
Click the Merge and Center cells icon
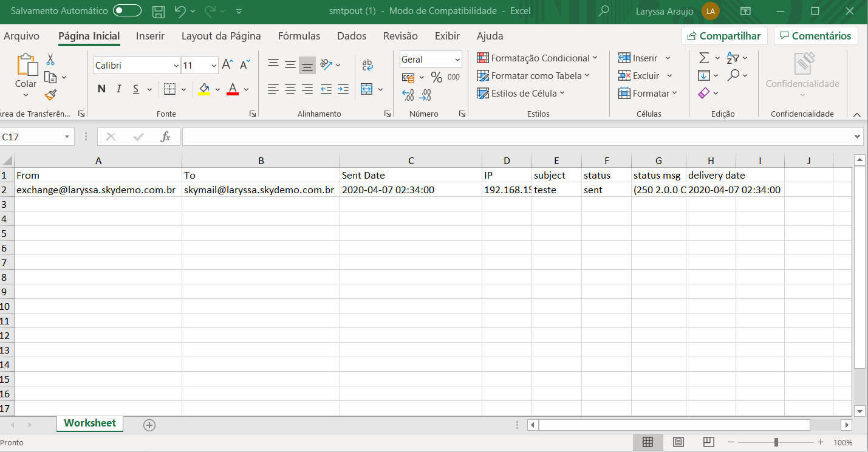tap(366, 89)
